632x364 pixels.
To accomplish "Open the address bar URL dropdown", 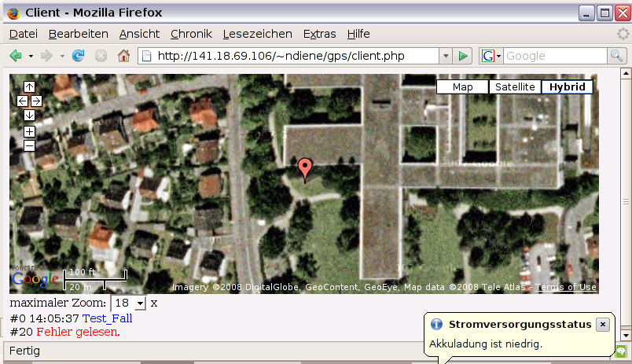I will click(446, 56).
